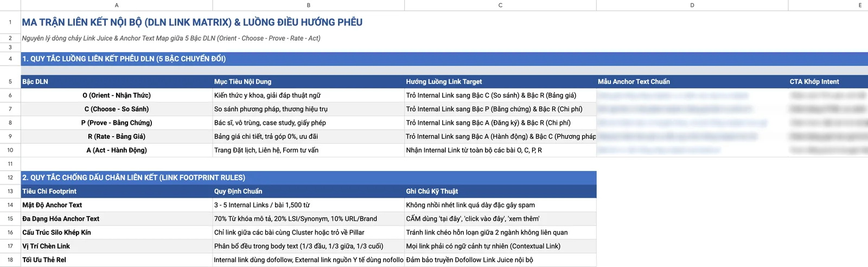Select column B header
868x267 pixels.
coord(309,5)
